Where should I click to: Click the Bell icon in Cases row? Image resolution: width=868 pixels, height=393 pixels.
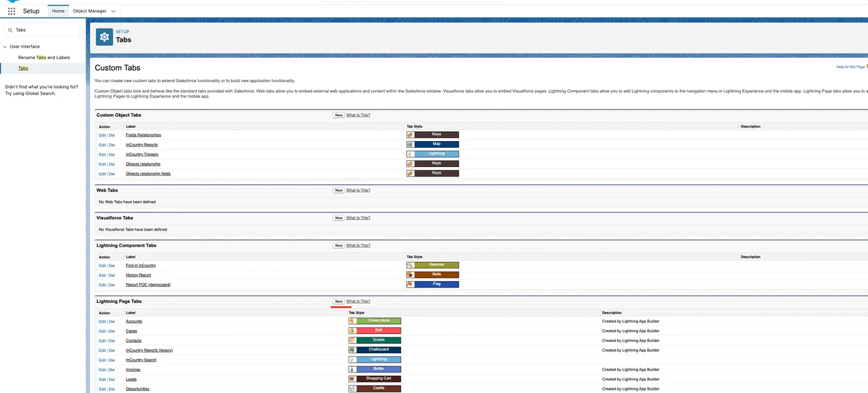[353, 331]
